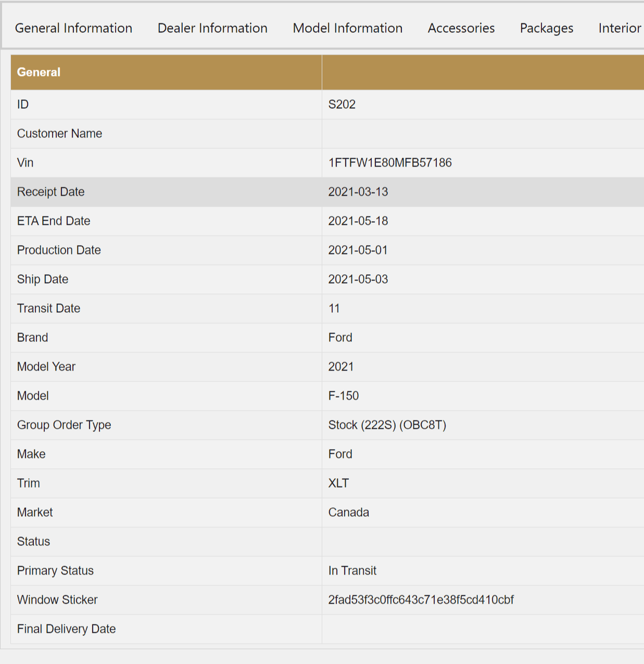Select the Market value Canada
The image size is (644, 664).
pyautogui.click(x=348, y=513)
